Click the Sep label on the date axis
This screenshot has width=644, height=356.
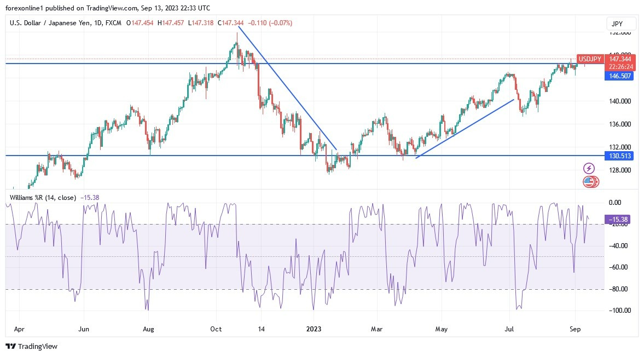point(575,329)
